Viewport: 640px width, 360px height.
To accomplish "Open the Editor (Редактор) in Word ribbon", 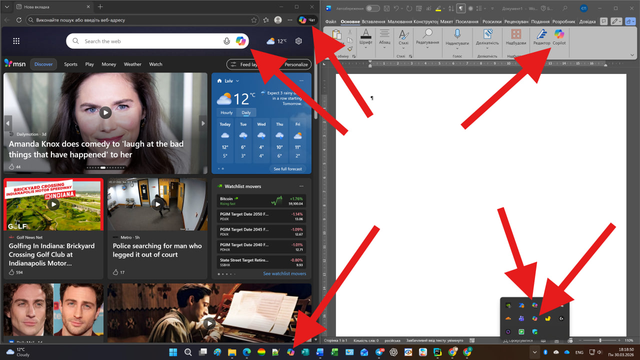I will point(542,37).
